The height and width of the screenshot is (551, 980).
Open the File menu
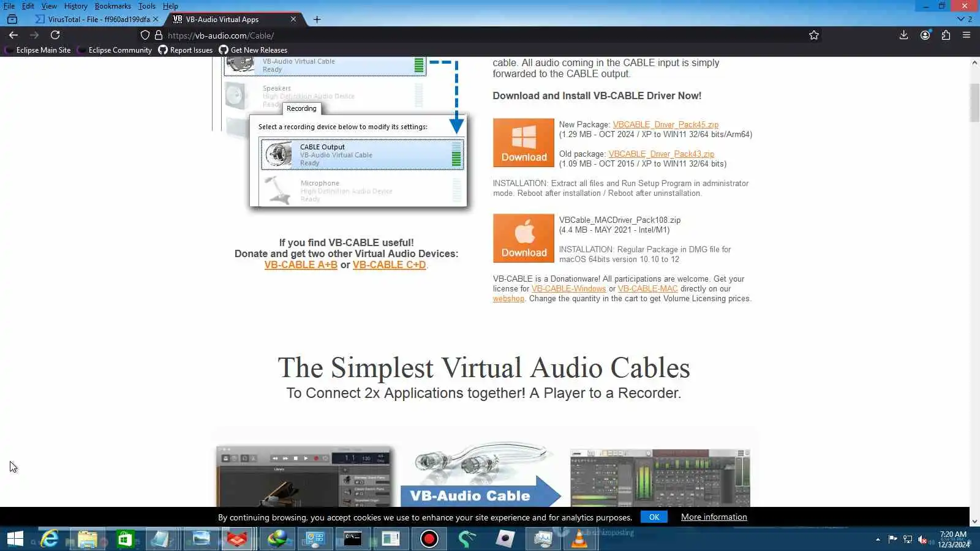tap(9, 6)
